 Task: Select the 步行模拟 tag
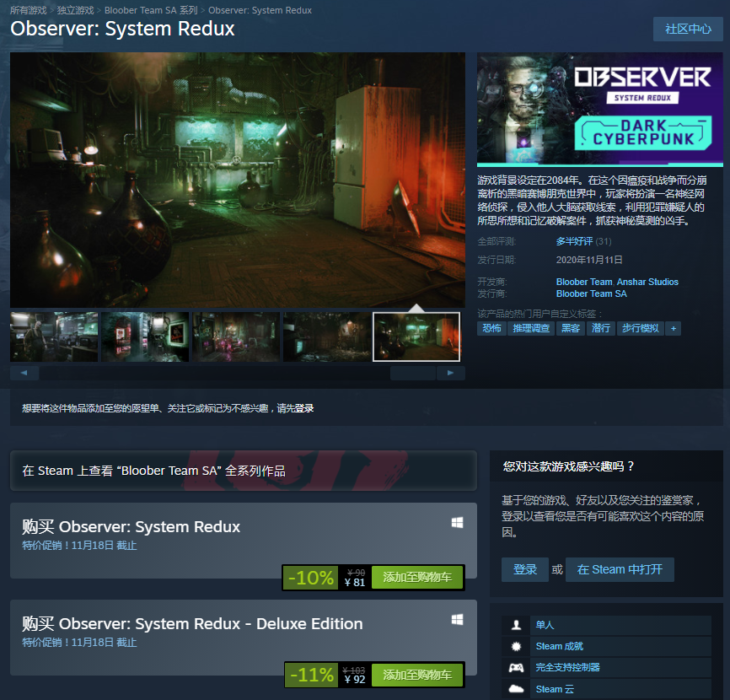point(640,328)
